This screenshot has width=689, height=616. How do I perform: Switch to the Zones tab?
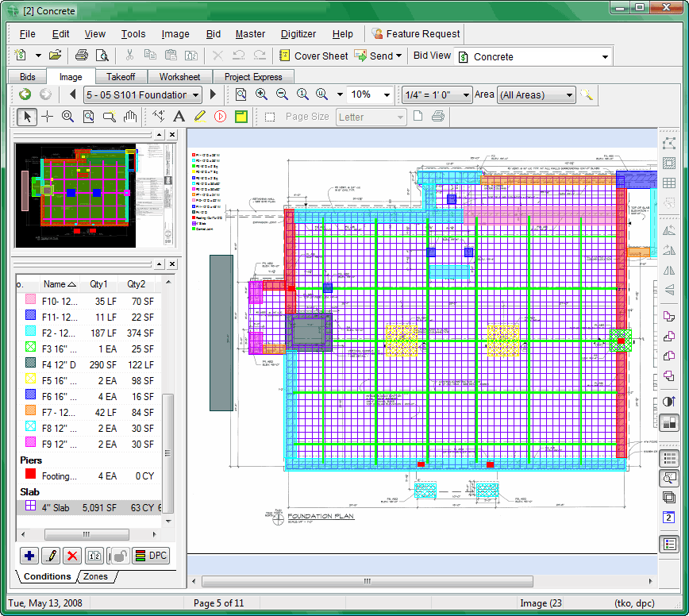[96, 576]
